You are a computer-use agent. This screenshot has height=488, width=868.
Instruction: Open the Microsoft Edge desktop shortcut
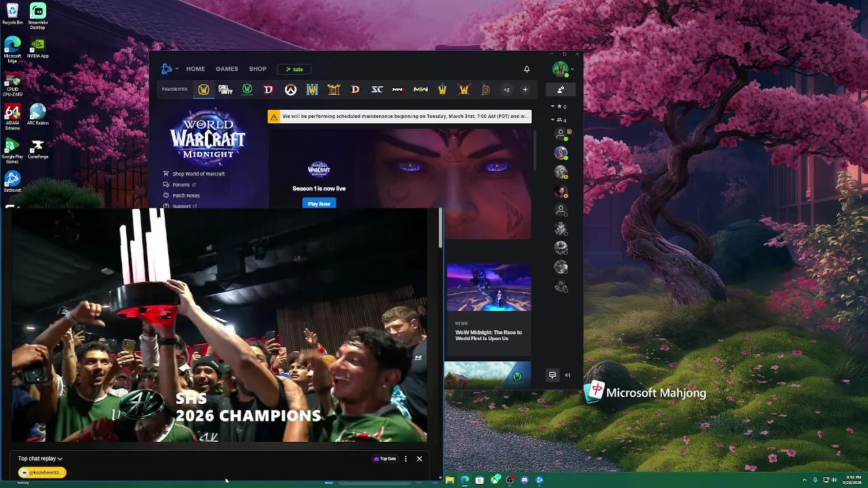pyautogui.click(x=12, y=50)
